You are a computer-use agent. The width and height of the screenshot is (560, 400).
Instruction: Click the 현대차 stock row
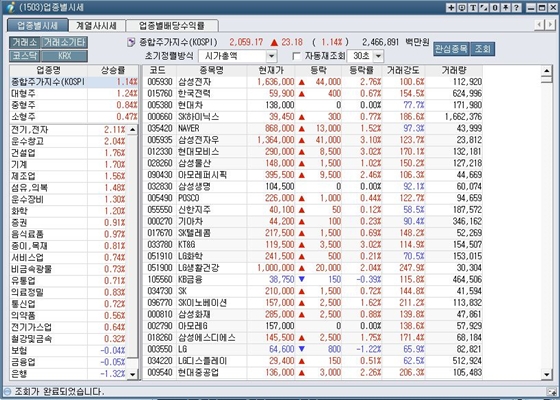pos(313,105)
